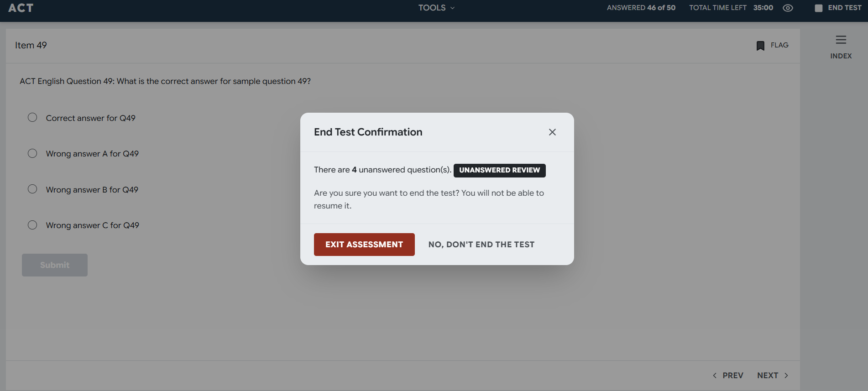Pick "Wrong answer C for Q49" radio
This screenshot has width=868, height=391.
(32, 225)
